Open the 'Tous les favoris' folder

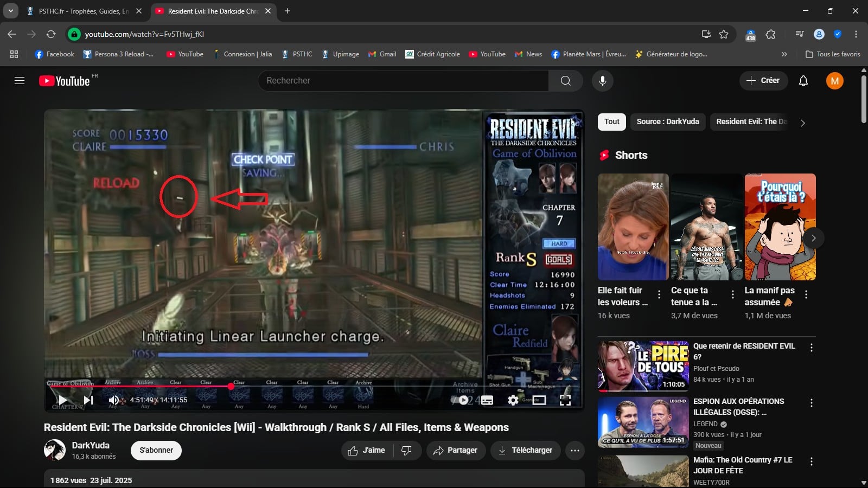[x=833, y=54]
